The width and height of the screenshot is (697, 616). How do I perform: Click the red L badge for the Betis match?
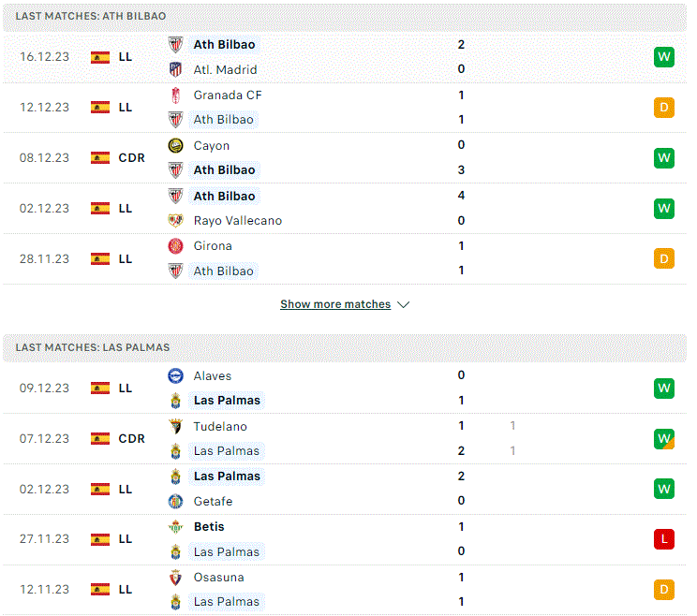[663, 539]
